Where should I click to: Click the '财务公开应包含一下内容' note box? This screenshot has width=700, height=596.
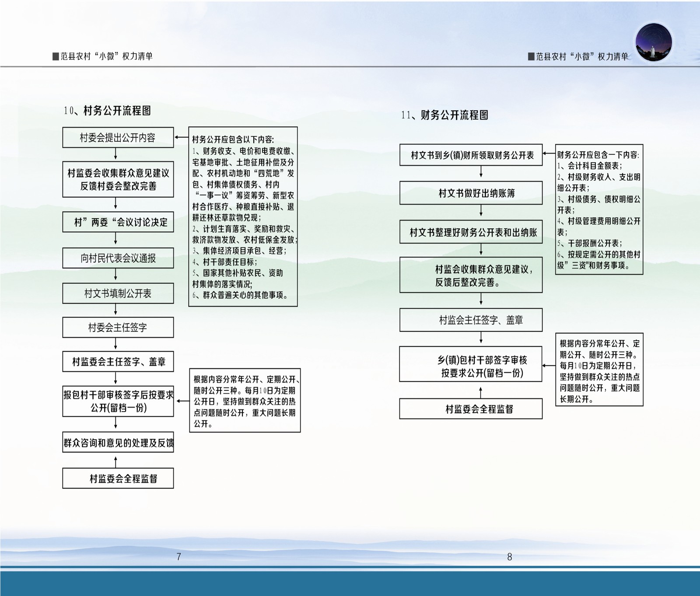(x=599, y=209)
